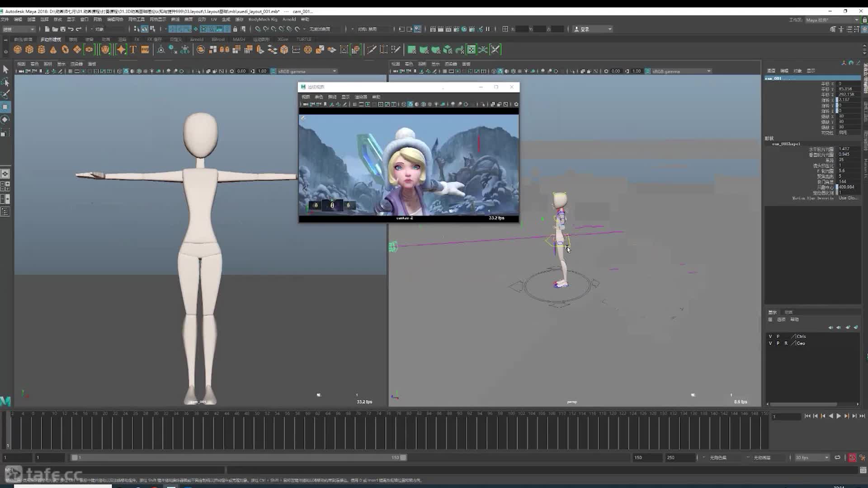Click the Play Forwards button
Image resolution: width=868 pixels, height=488 pixels.
click(x=839, y=416)
